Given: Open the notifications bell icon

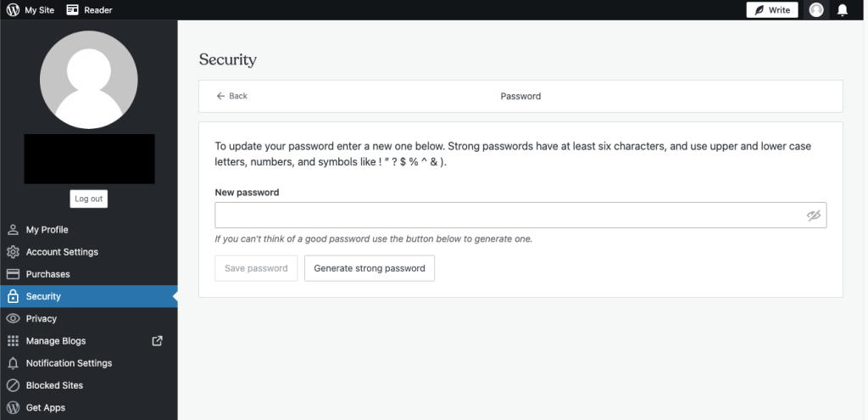Looking at the screenshot, I should (x=843, y=10).
